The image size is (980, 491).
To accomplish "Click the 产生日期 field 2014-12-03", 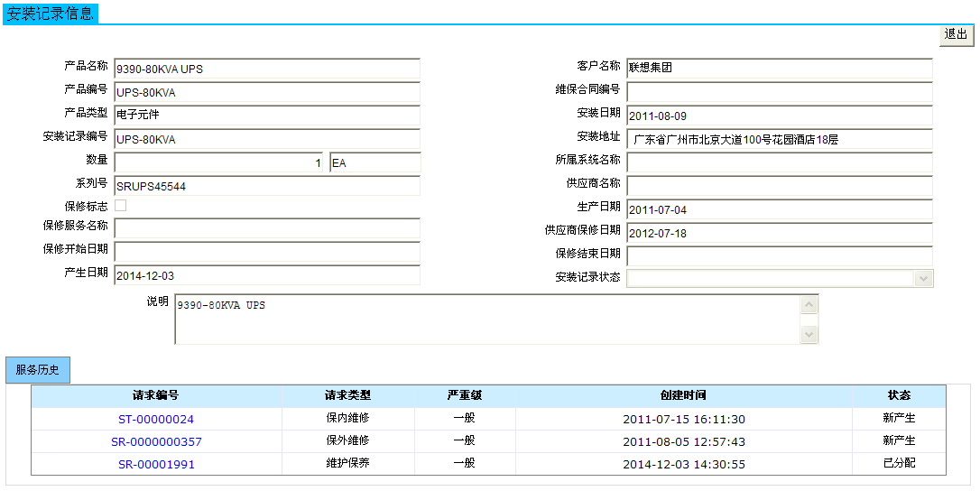I will pos(267,275).
